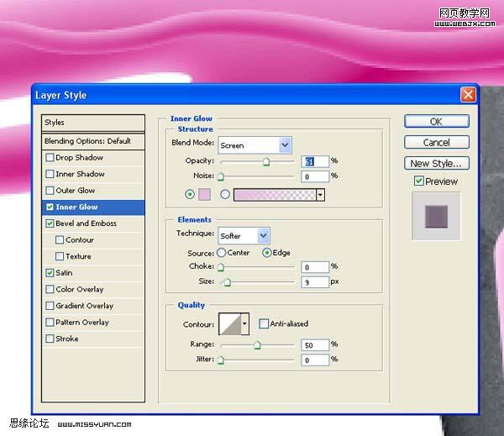Open Color Overlay settings by its label
Image resolution: width=504 pixels, height=436 pixels.
80,289
